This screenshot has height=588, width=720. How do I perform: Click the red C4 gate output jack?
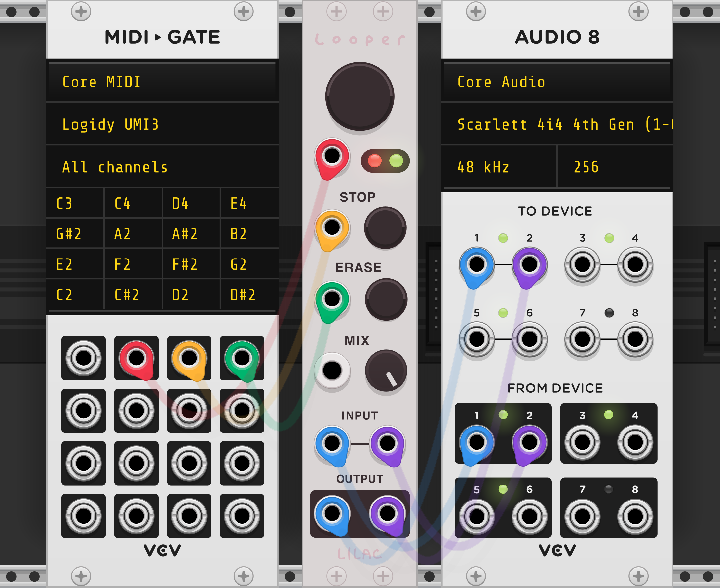136,358
